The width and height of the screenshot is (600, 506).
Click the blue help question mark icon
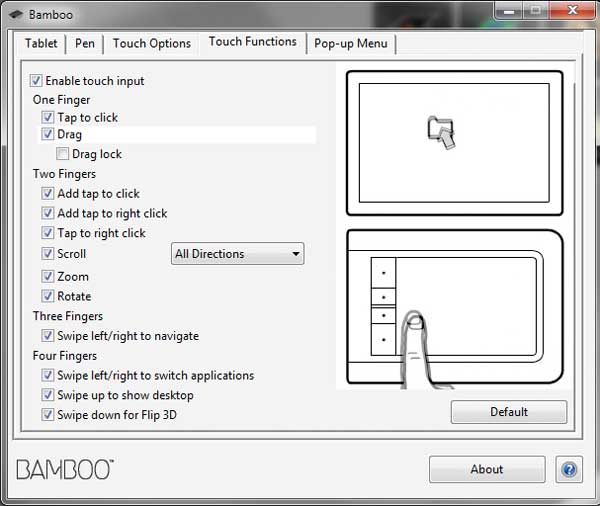pyautogui.click(x=569, y=469)
